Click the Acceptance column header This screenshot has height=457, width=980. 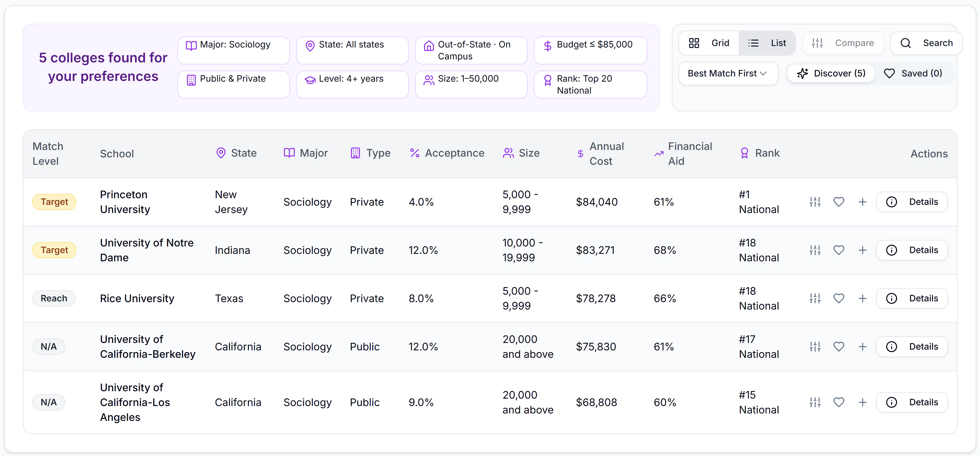(447, 153)
